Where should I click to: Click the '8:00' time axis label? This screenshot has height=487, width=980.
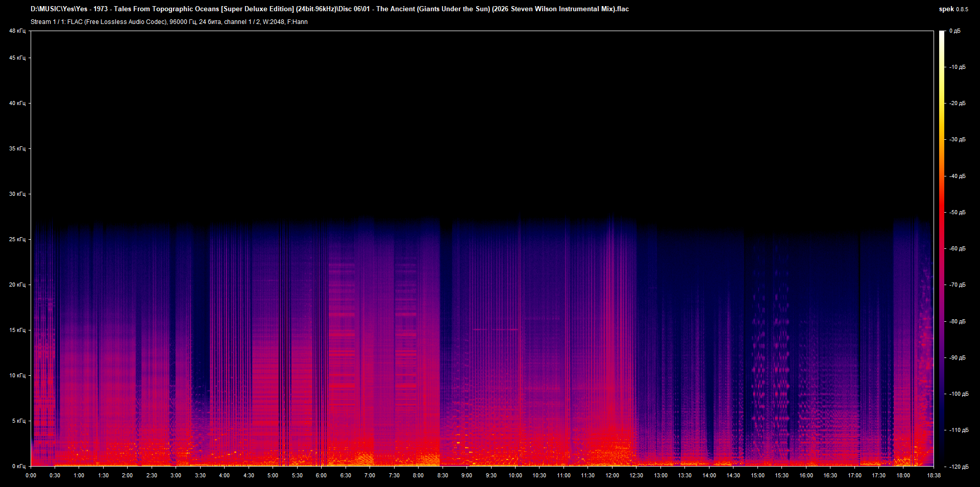(418, 476)
